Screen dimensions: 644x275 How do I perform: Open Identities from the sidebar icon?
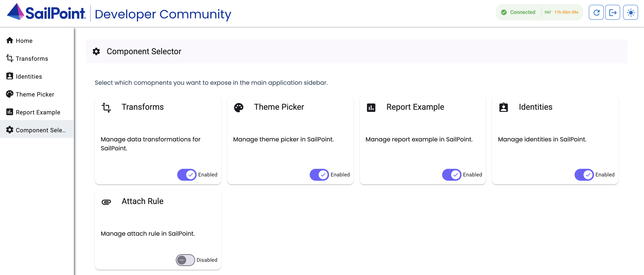coord(10,76)
